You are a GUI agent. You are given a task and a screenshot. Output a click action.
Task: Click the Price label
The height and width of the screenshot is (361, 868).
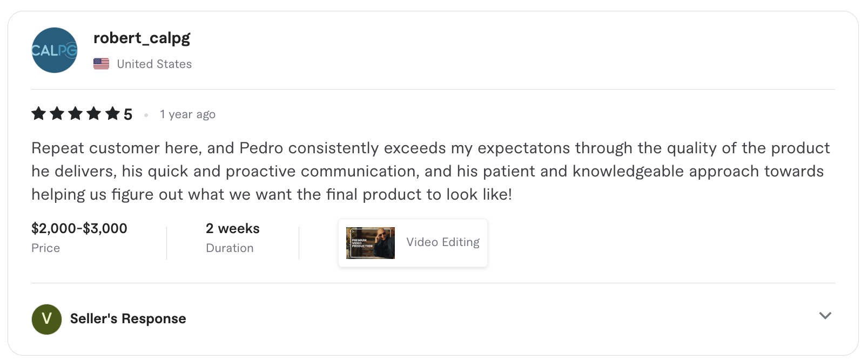[x=46, y=248]
